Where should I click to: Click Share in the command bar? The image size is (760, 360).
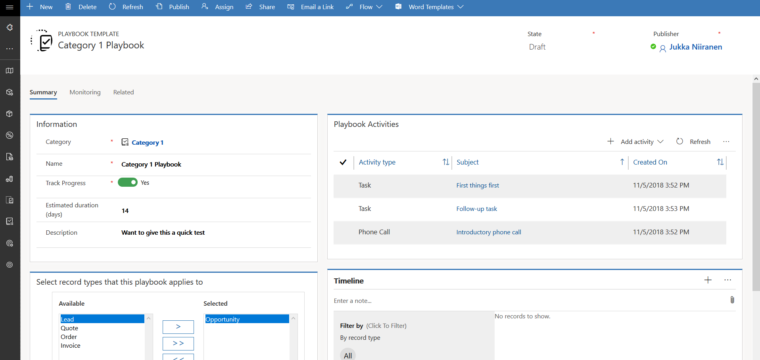[x=260, y=7]
